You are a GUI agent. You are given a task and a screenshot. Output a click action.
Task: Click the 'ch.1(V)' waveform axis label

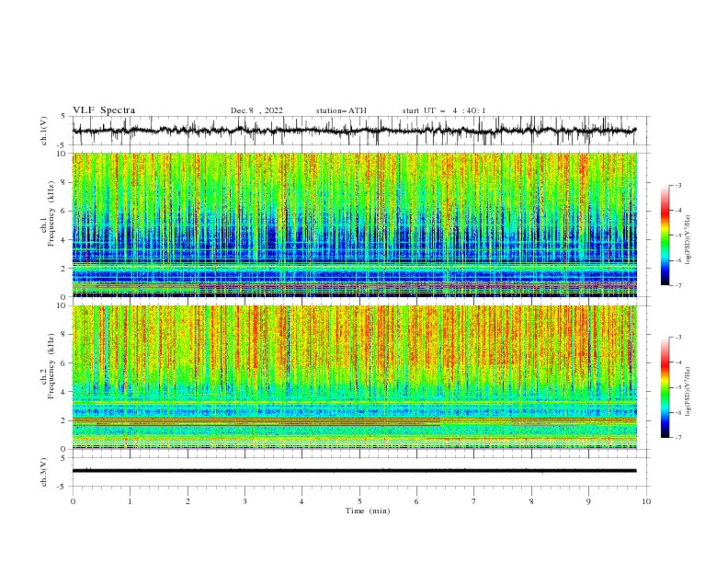(x=44, y=131)
